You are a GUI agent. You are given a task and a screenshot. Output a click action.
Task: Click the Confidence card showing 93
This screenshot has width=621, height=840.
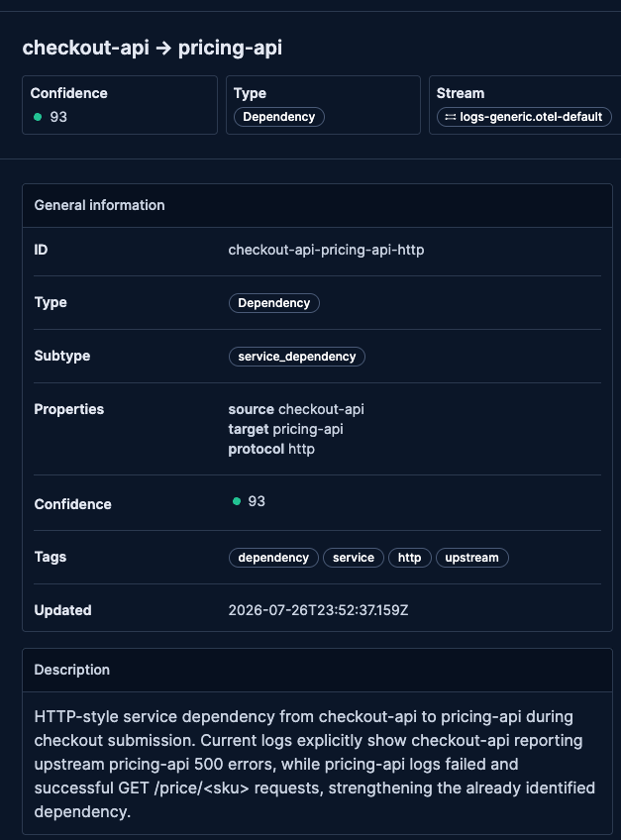click(x=120, y=105)
